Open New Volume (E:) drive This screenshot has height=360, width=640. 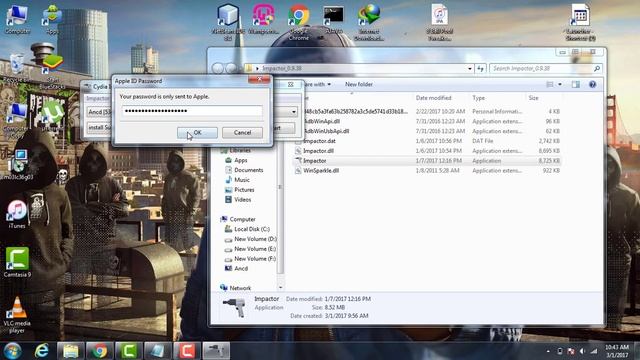255,249
